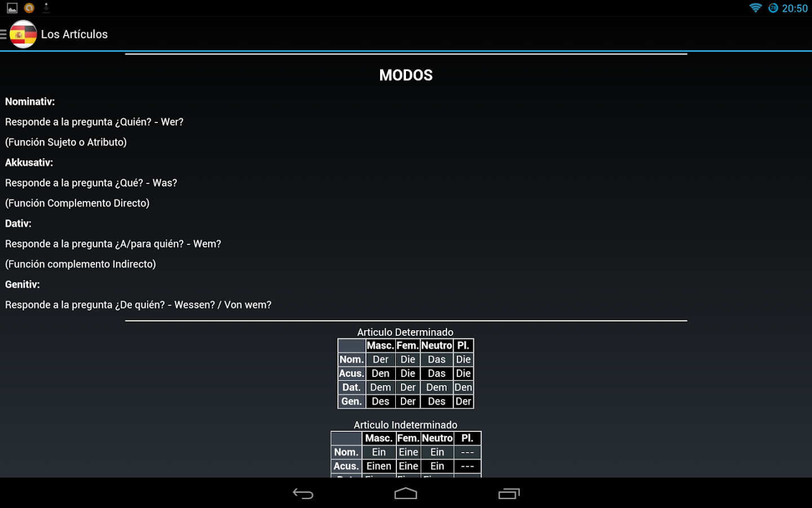Tap the Los Artículos title
This screenshot has width=812, height=508.
[x=74, y=34]
